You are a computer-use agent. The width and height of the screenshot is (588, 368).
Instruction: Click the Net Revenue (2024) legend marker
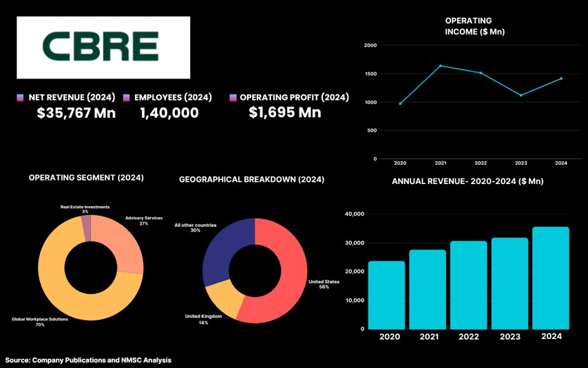pos(20,98)
